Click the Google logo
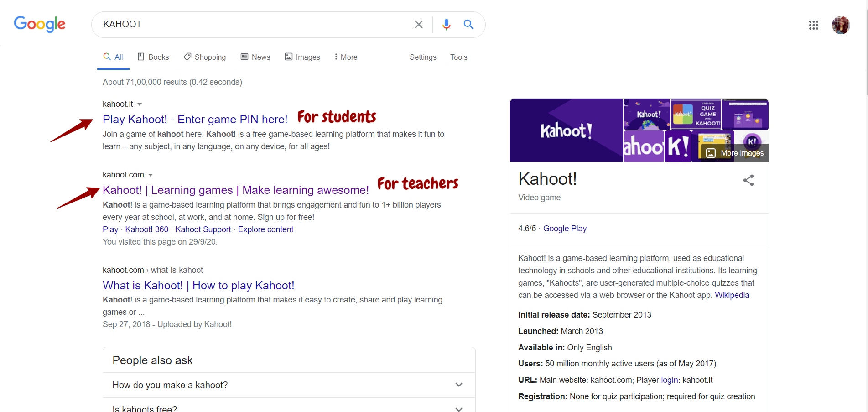Image resolution: width=868 pixels, height=412 pixels. [39, 25]
